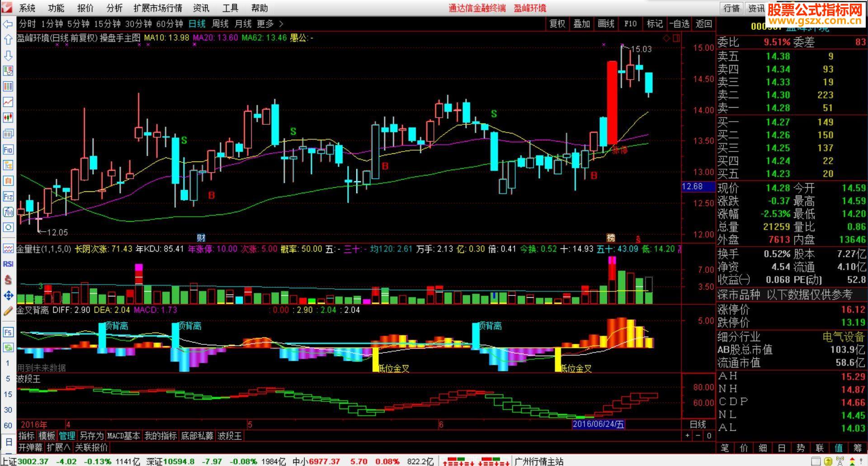This screenshot has width=868, height=466.
Task: Switch to 月线 monthly chart period
Action: [243, 24]
